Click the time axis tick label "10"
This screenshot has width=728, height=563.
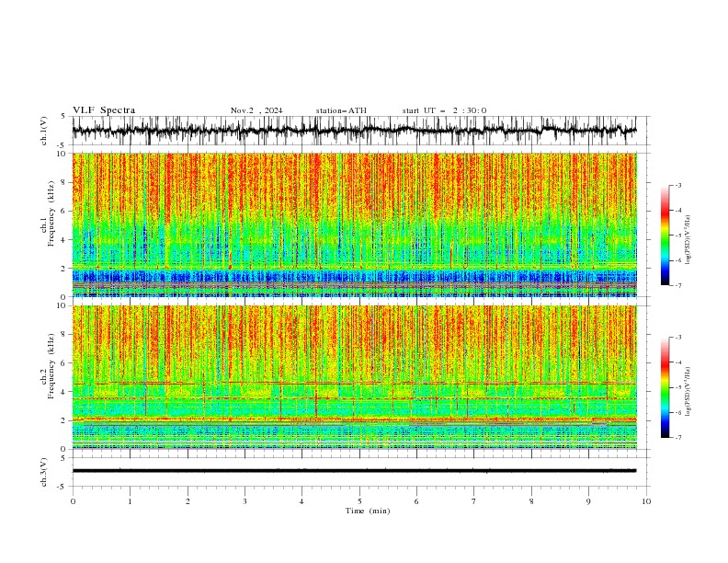pyautogui.click(x=646, y=501)
